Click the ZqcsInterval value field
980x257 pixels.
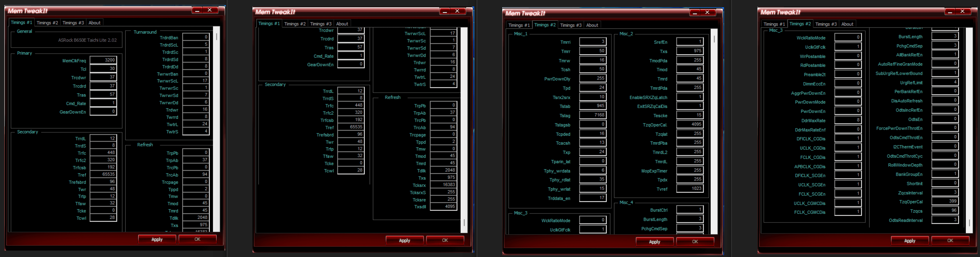click(945, 192)
